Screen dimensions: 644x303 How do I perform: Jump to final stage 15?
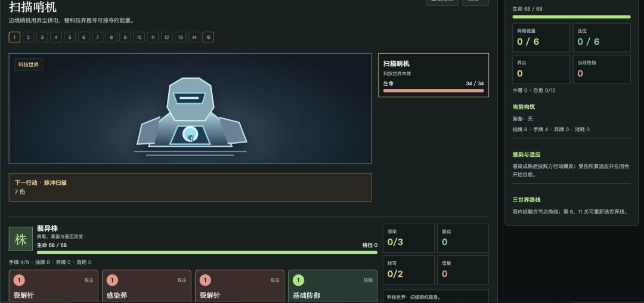[208, 38]
